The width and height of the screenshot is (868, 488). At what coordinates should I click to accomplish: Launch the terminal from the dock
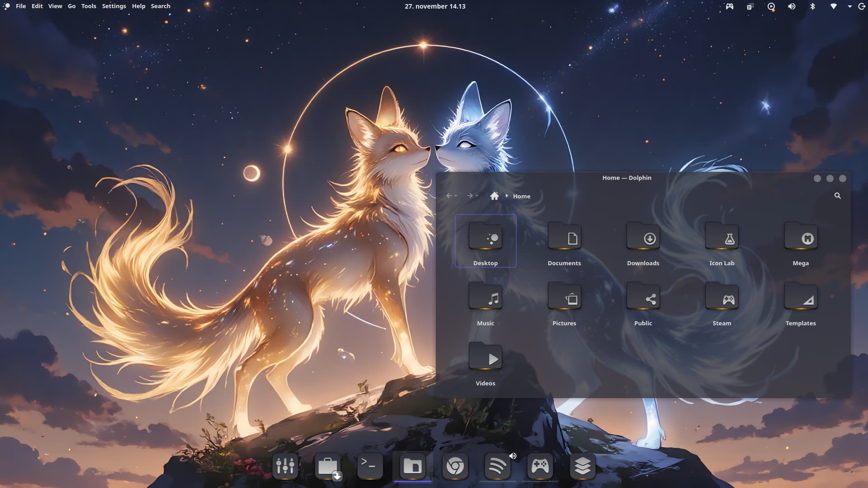point(370,465)
